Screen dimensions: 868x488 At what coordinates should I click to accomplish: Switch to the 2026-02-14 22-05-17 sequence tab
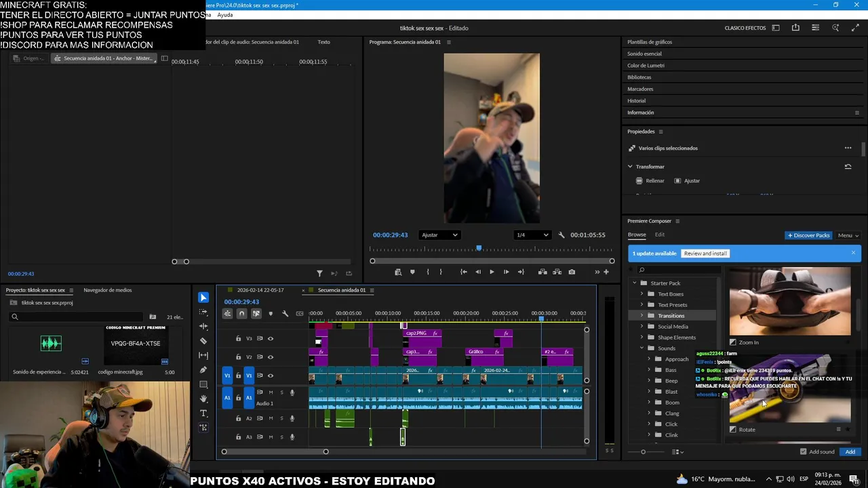pos(260,290)
